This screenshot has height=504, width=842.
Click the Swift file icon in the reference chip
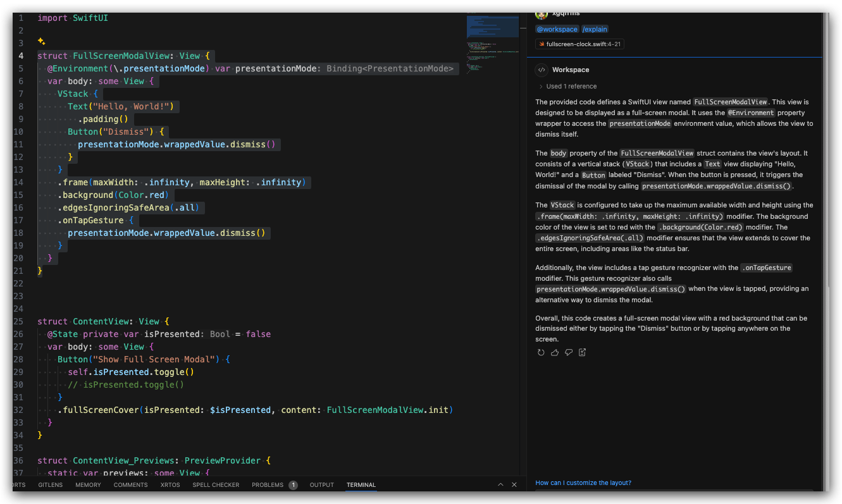(x=542, y=44)
